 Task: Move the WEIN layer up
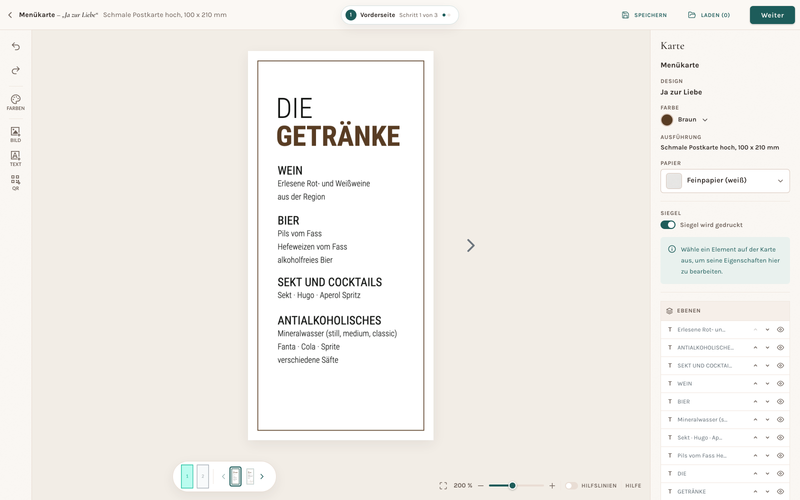pos(755,384)
